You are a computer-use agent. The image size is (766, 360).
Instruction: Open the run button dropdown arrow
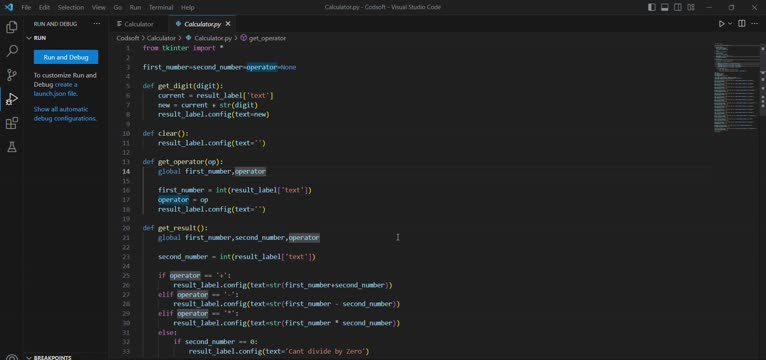(730, 23)
